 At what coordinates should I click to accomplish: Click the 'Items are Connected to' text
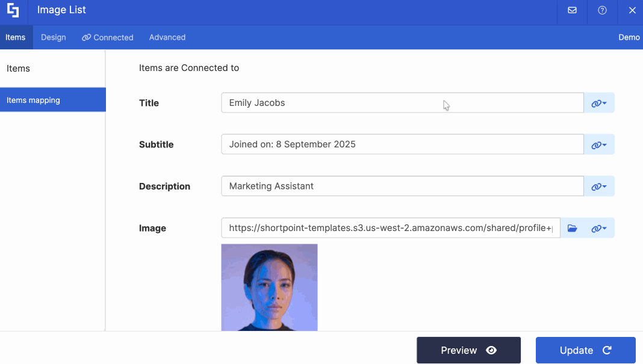pyautogui.click(x=188, y=68)
